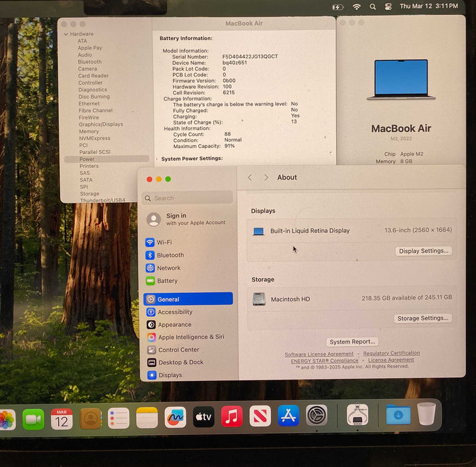
Task: Go back in System Settings
Action: 250,177
